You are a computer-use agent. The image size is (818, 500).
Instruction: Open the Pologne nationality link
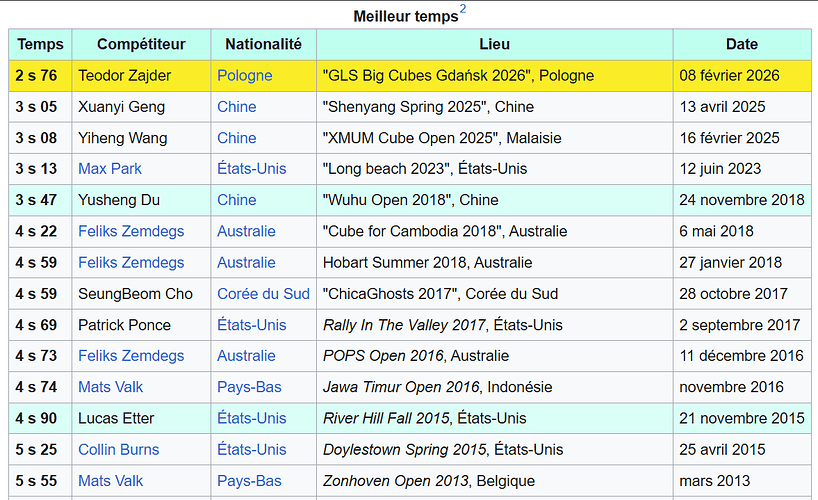[x=245, y=76]
